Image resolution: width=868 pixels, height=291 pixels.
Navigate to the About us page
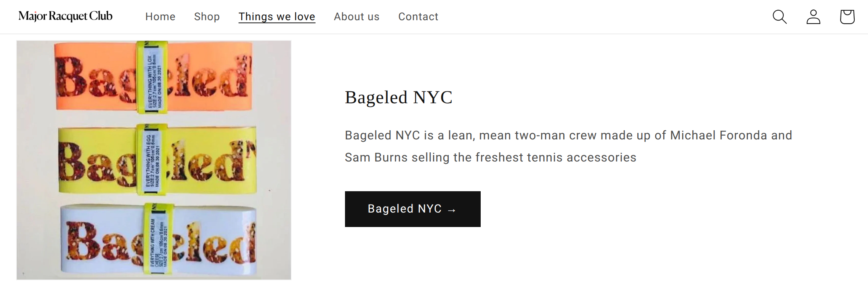[356, 17]
